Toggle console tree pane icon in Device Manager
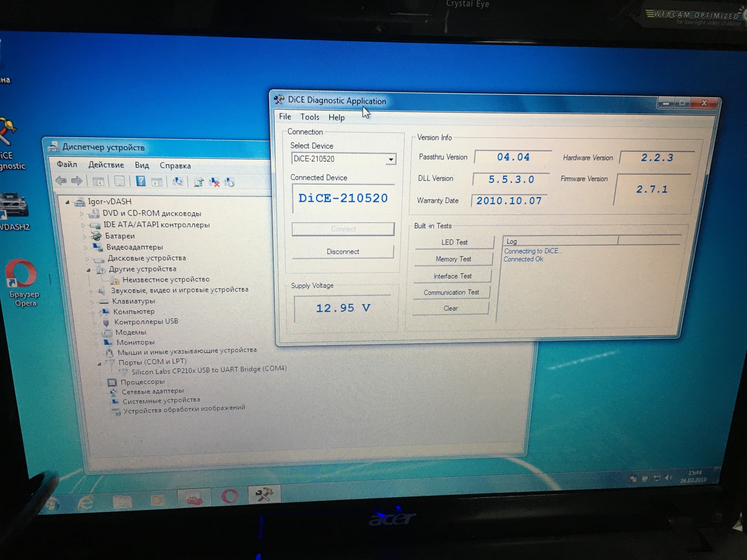The image size is (747, 560). [98, 182]
